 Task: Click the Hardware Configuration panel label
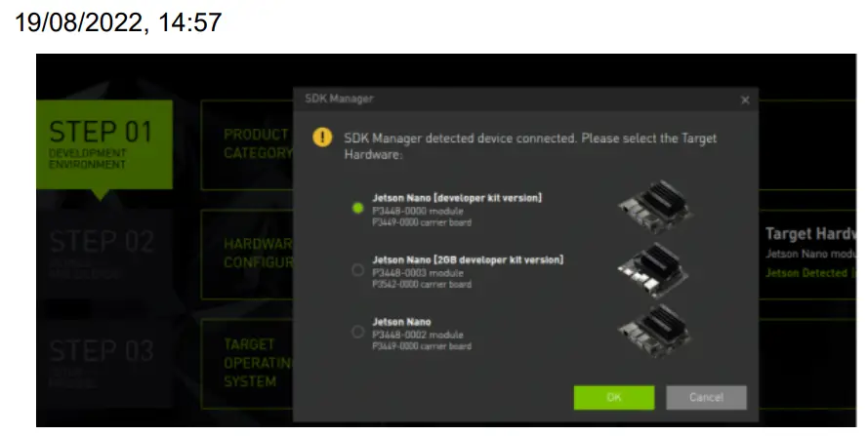tap(258, 253)
